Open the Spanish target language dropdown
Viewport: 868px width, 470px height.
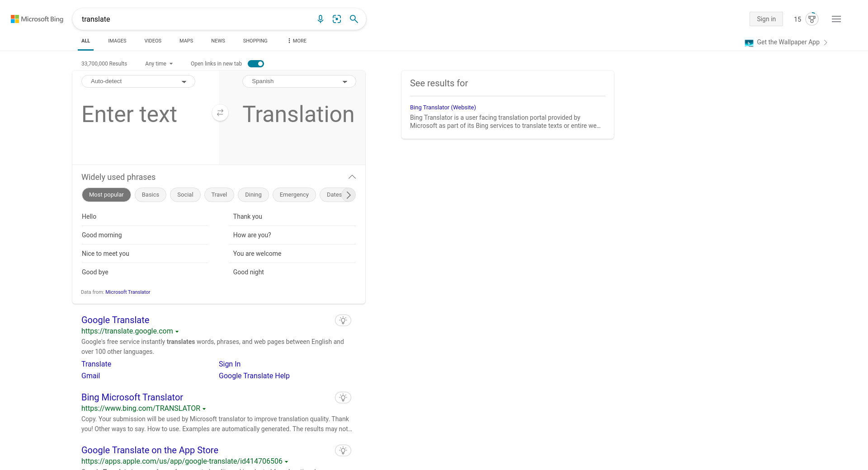point(299,81)
